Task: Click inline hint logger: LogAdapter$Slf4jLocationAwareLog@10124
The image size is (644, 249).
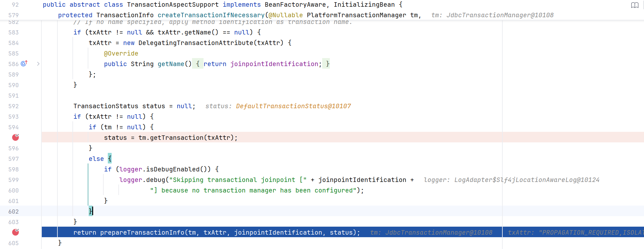Action: 512,180
